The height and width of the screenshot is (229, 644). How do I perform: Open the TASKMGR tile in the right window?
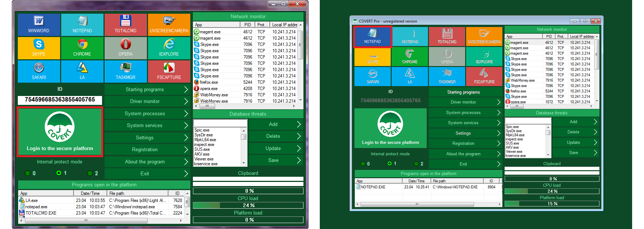click(x=447, y=76)
